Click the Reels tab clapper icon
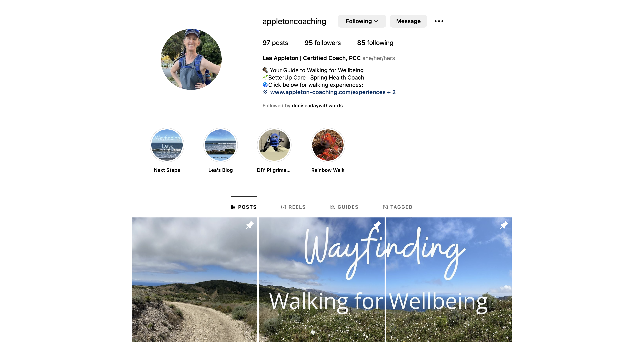 [283, 207]
